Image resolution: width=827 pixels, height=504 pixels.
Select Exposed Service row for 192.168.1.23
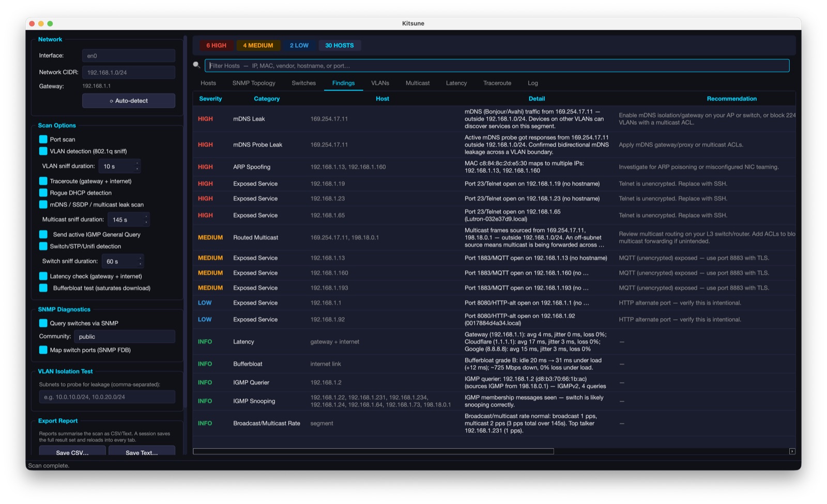(494, 199)
